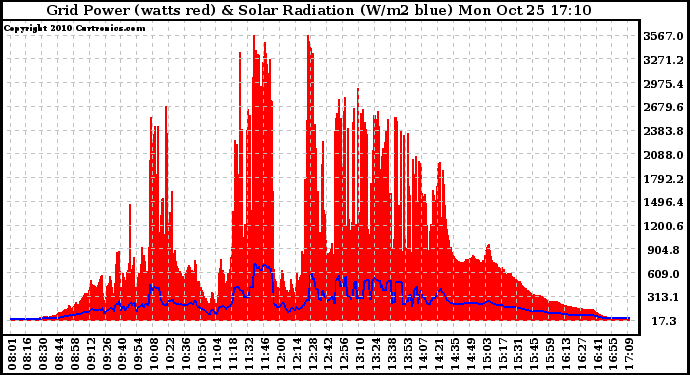690x375 pixels.
Task: Click the 09:12 time label
Action: 90,353
